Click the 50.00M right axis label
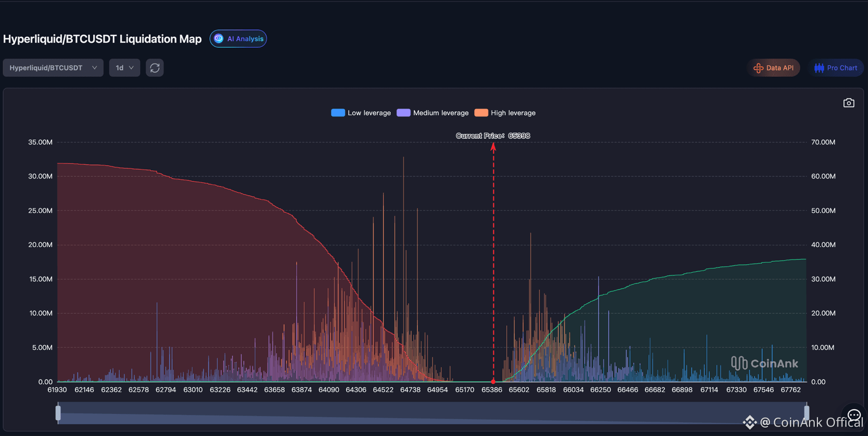 coord(823,211)
